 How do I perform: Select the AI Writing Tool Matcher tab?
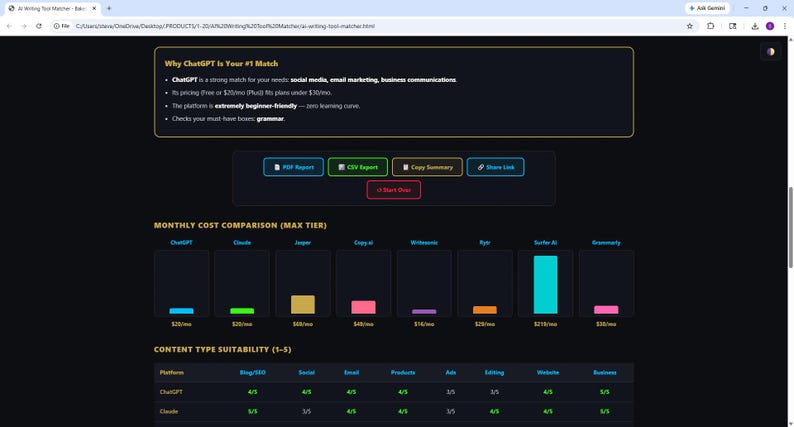click(x=52, y=8)
